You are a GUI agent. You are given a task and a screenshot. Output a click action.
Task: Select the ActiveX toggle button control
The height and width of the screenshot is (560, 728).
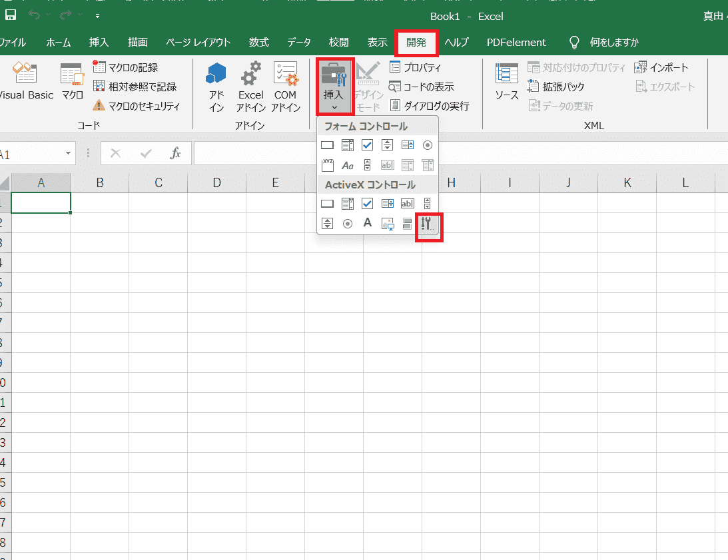[x=408, y=224]
